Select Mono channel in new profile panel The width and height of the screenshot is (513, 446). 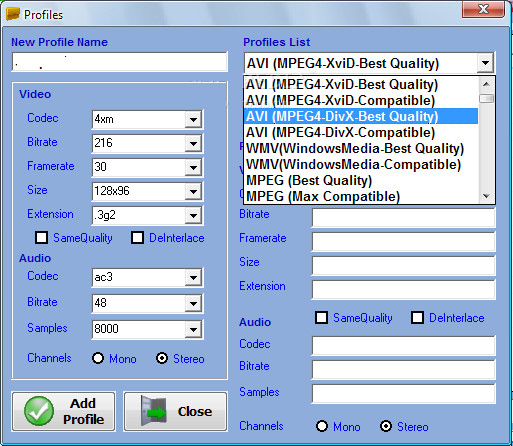pyautogui.click(x=98, y=358)
